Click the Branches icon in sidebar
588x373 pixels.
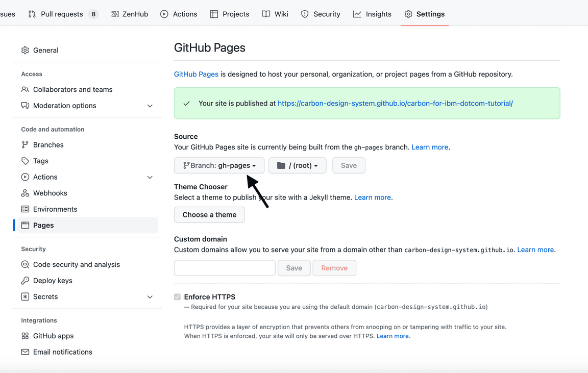pyautogui.click(x=25, y=145)
